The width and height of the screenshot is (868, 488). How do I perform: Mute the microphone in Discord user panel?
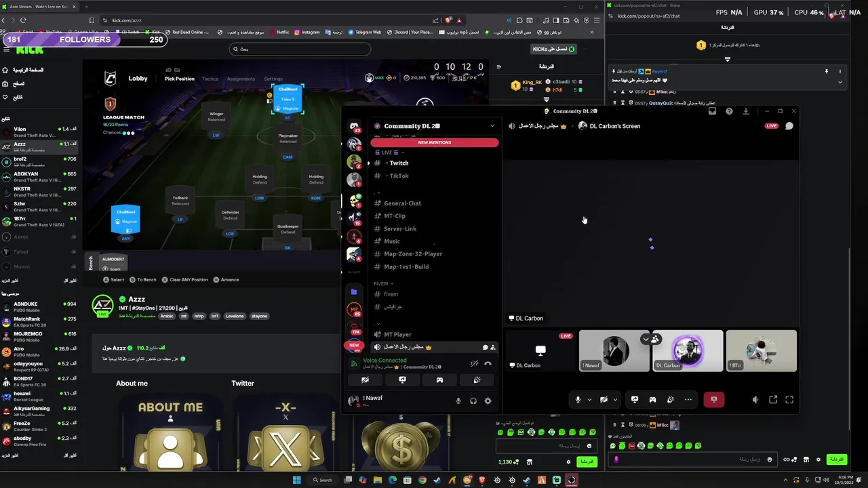(458, 401)
